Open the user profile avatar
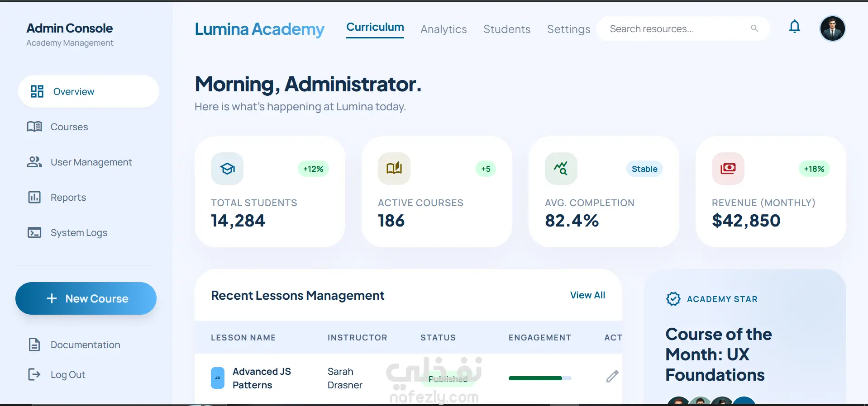The height and width of the screenshot is (406, 868). [832, 28]
